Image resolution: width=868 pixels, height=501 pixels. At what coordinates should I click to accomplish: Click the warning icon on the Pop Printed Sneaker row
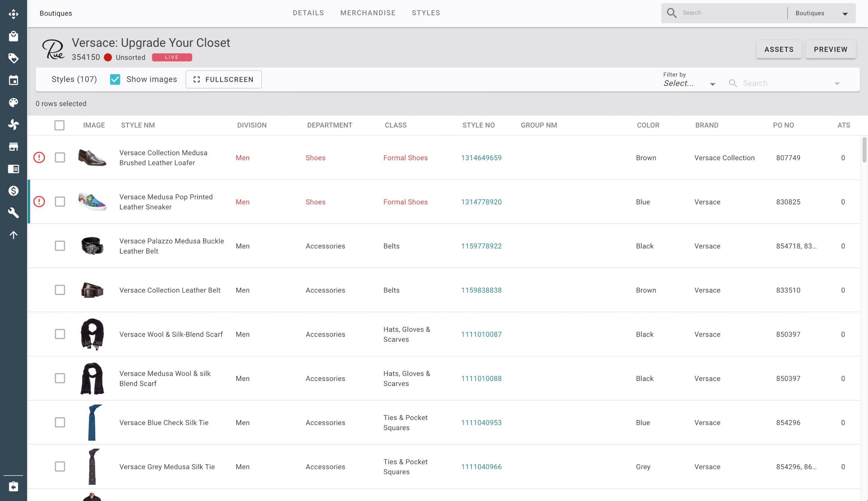[39, 202]
